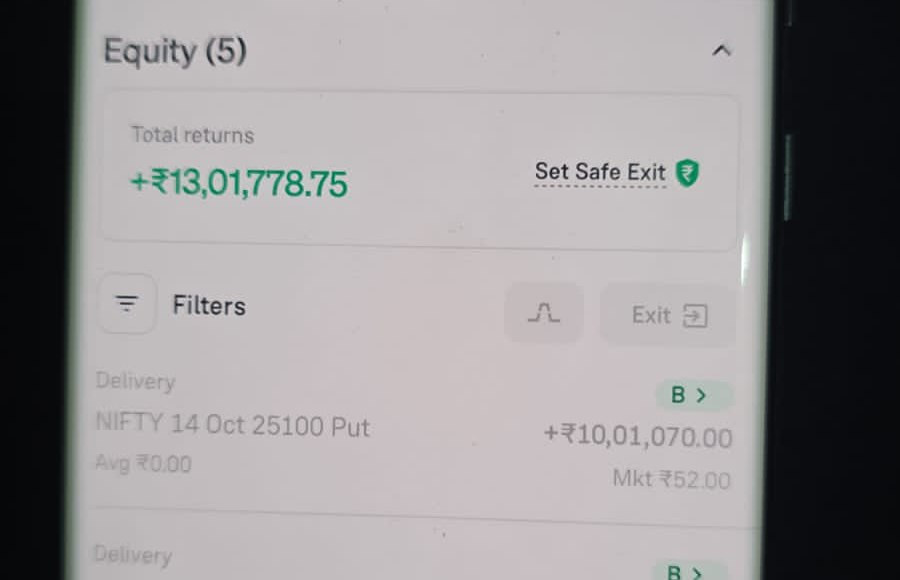The height and width of the screenshot is (580, 900).
Task: Open the Filters label
Action: pos(209,305)
